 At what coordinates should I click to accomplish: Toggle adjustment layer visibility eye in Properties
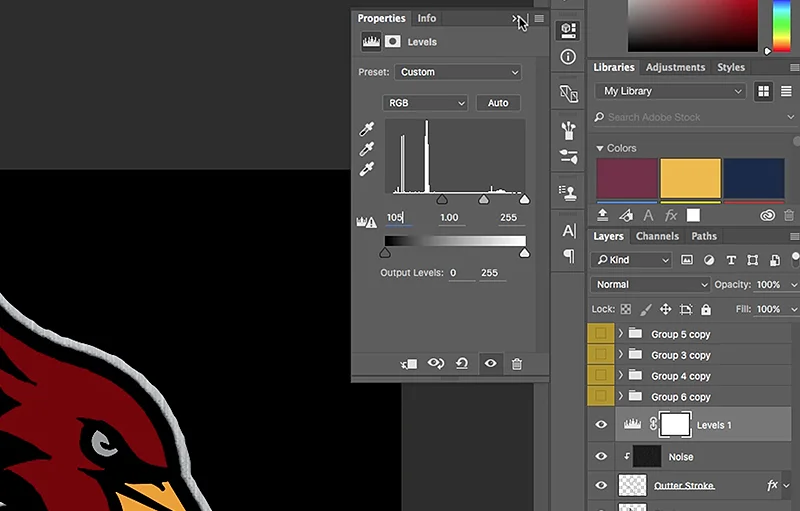coord(490,364)
